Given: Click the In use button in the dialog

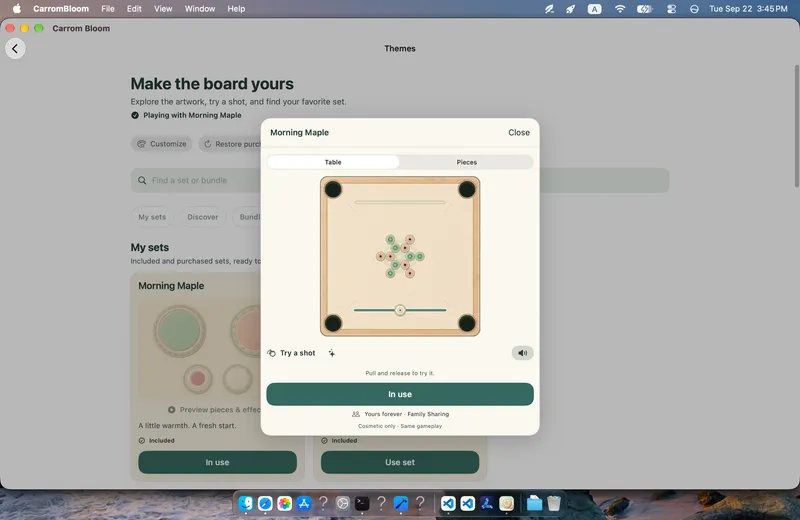Looking at the screenshot, I should coord(400,394).
